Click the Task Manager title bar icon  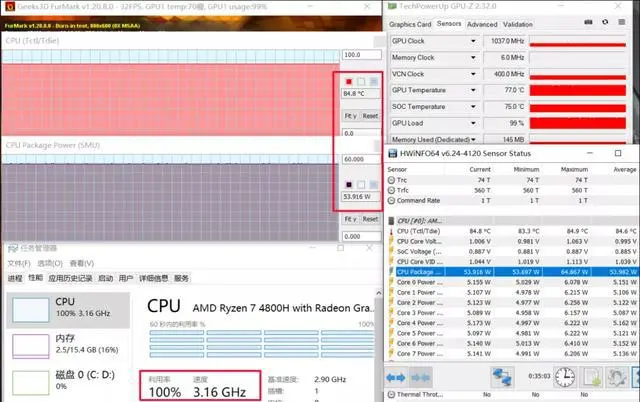(13, 248)
